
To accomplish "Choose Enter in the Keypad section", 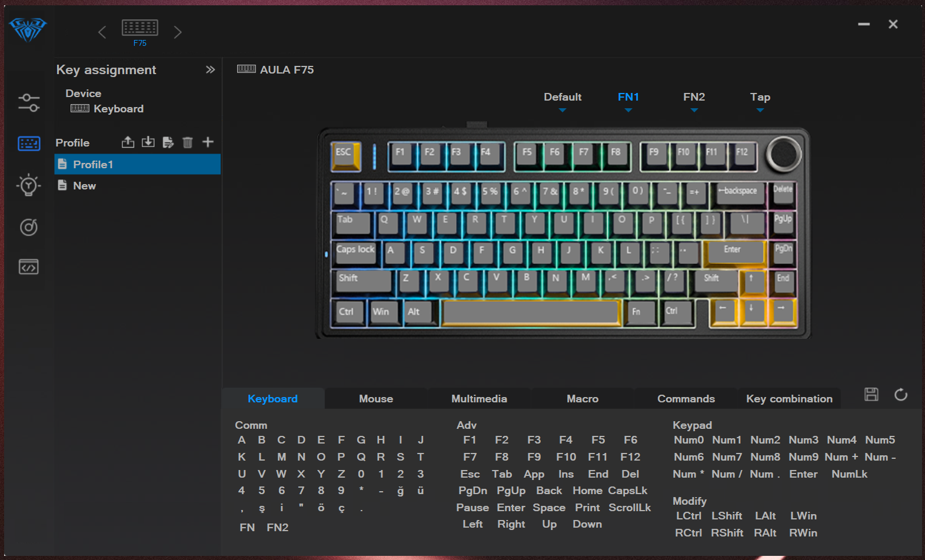I will [803, 474].
